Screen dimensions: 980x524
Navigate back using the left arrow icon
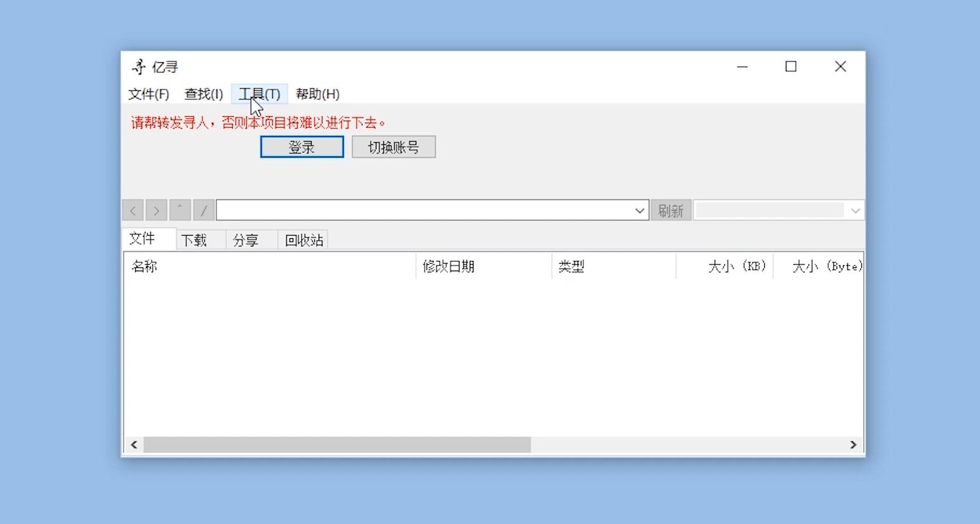(133, 210)
